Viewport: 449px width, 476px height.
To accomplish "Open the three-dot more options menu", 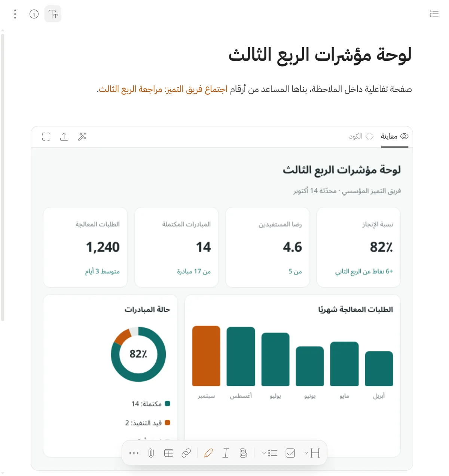I will point(15,14).
